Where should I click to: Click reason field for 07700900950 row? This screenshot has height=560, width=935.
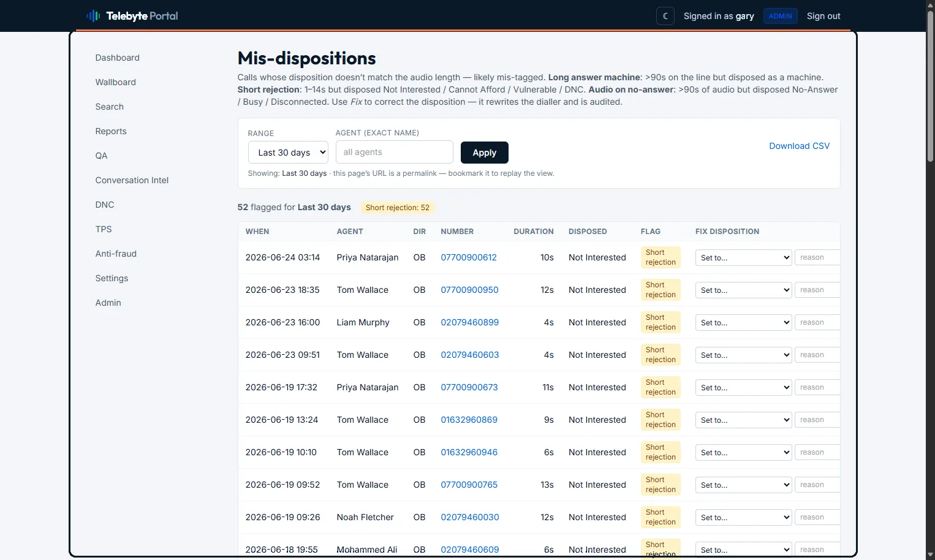click(x=817, y=290)
